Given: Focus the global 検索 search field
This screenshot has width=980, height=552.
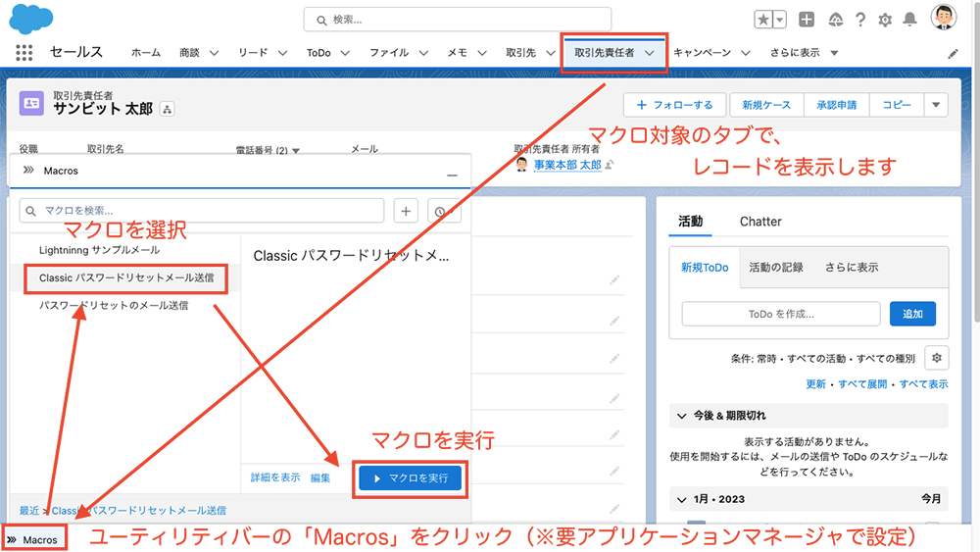Looking at the screenshot, I should point(458,20).
